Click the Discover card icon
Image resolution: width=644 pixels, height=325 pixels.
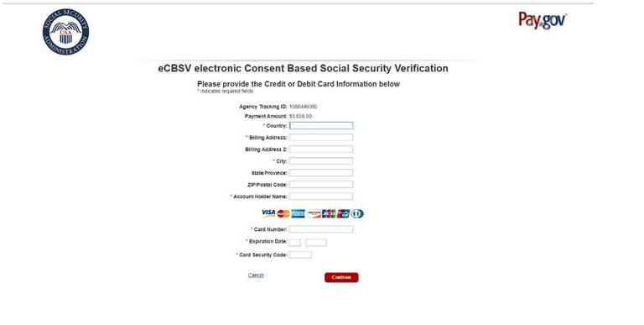314,213
